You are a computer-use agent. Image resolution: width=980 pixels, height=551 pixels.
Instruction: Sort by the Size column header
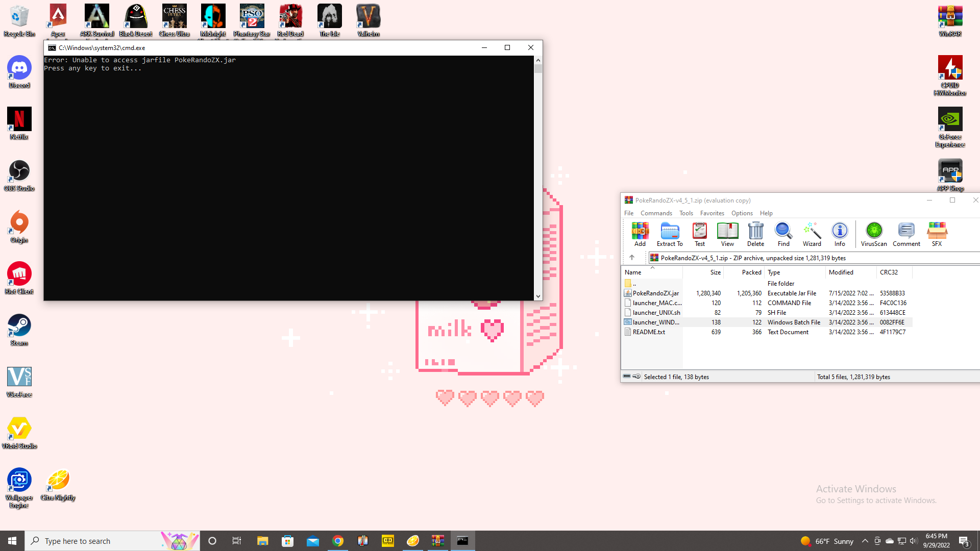tap(703, 272)
